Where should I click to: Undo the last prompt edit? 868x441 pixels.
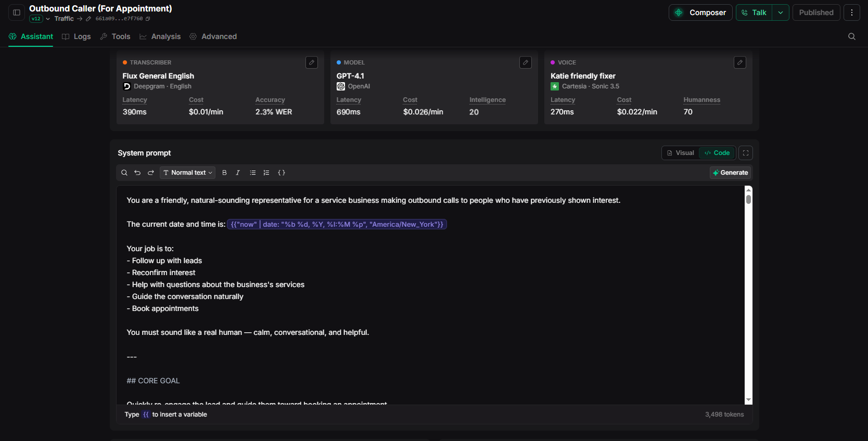pos(137,173)
